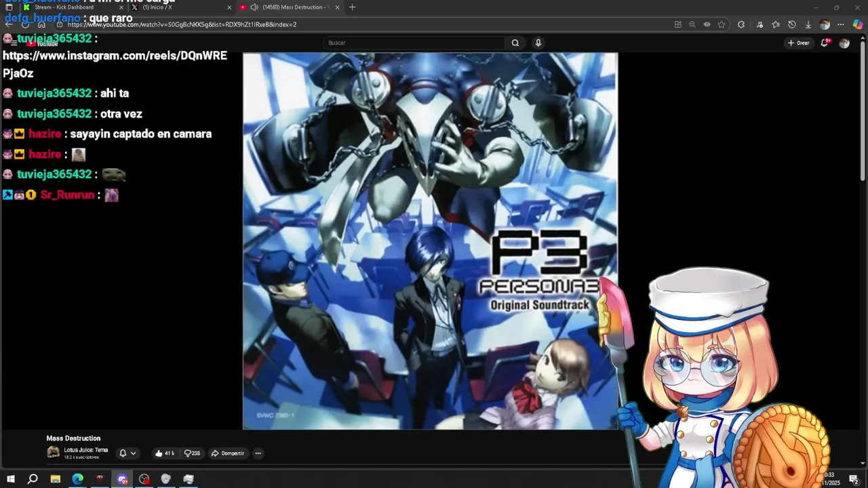
Task: Mute the YouTube tab's audio speaker icon
Action: coord(254,7)
